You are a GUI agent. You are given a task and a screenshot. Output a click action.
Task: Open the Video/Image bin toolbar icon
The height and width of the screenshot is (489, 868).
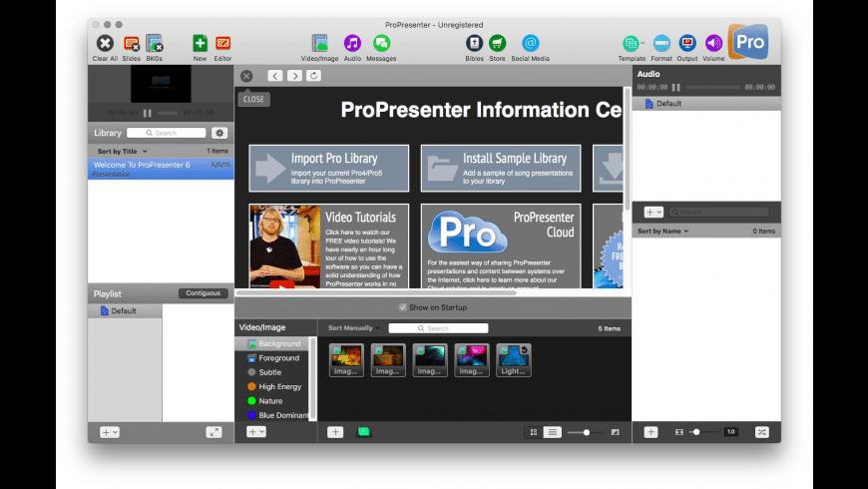point(319,43)
